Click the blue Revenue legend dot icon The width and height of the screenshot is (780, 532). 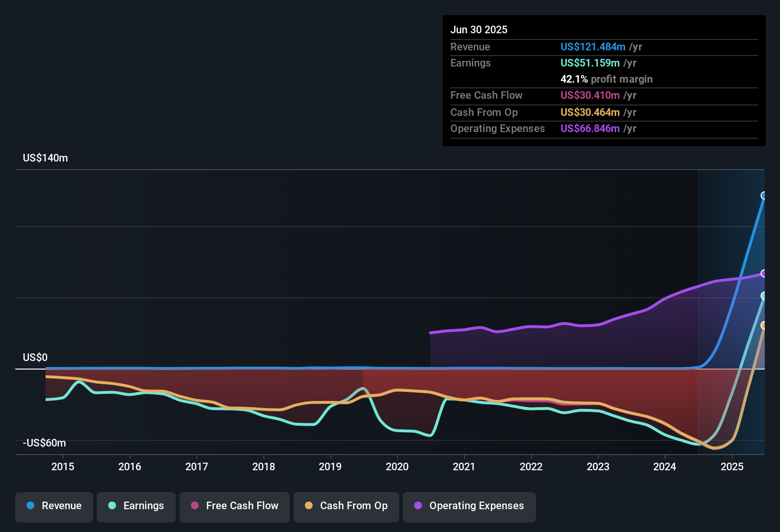coord(30,506)
